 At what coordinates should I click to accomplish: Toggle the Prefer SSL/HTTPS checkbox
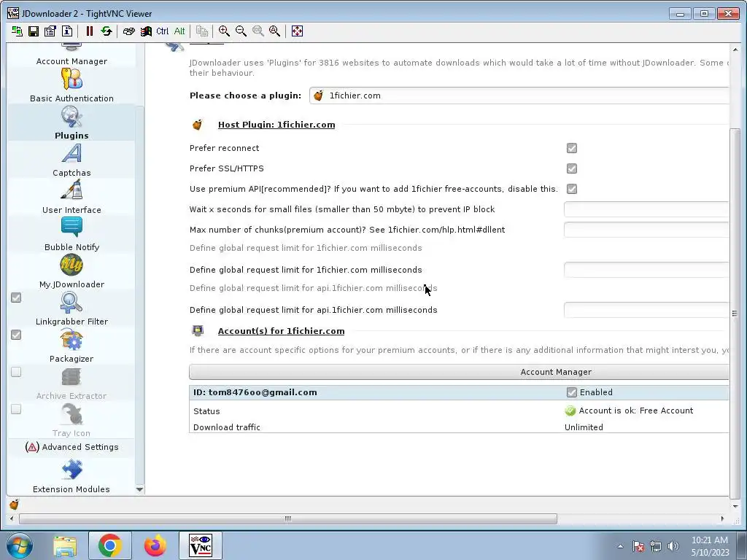coord(572,168)
